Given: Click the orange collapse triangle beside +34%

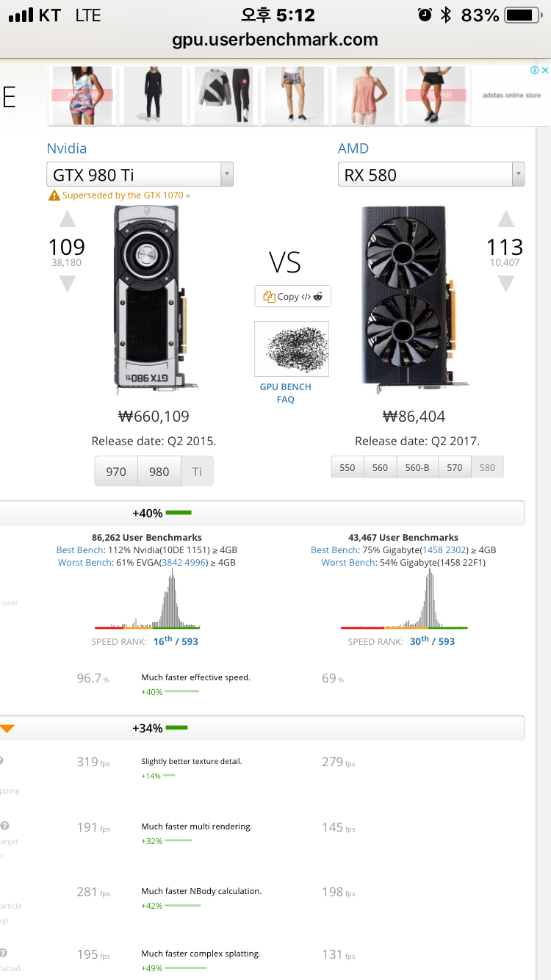Looking at the screenshot, I should pos(7,729).
